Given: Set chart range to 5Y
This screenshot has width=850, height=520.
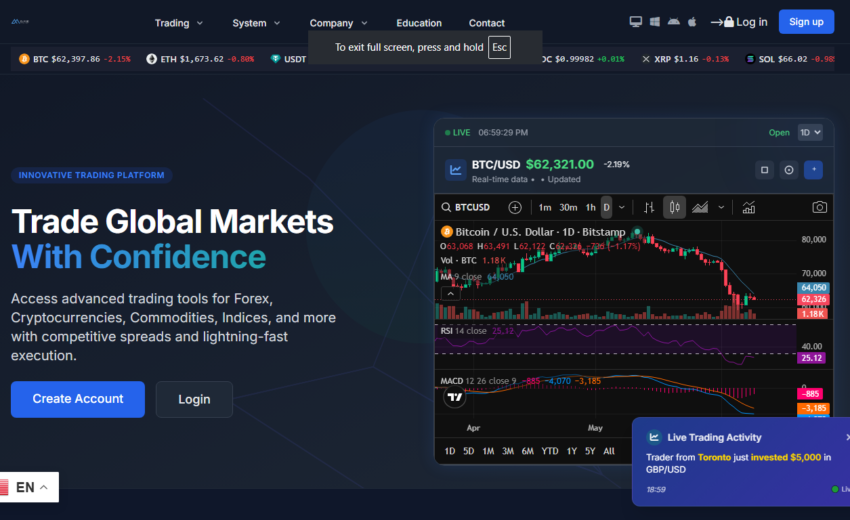Looking at the screenshot, I should coord(590,451).
